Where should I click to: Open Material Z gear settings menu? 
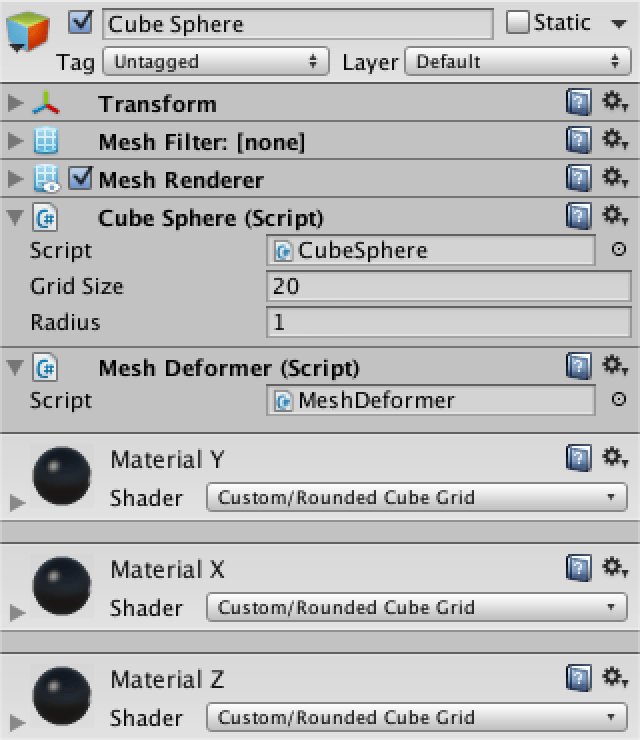(615, 677)
